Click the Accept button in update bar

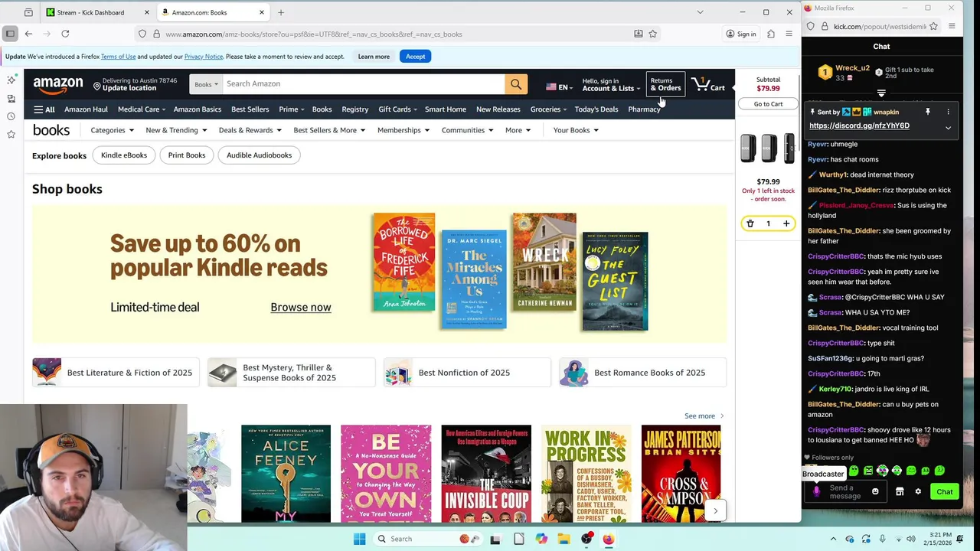415,57
